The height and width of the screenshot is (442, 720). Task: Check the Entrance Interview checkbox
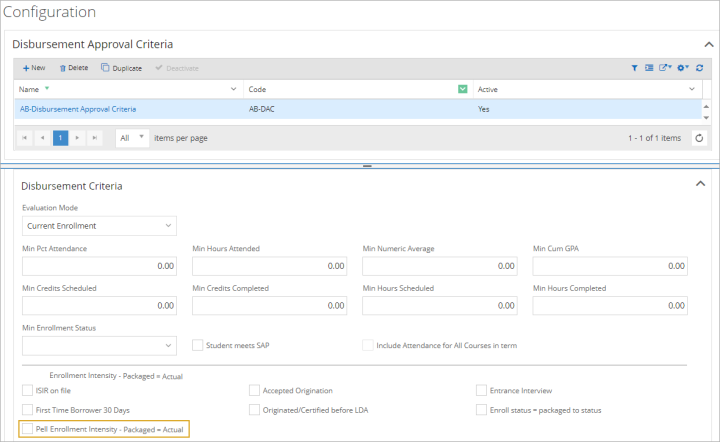(481, 391)
